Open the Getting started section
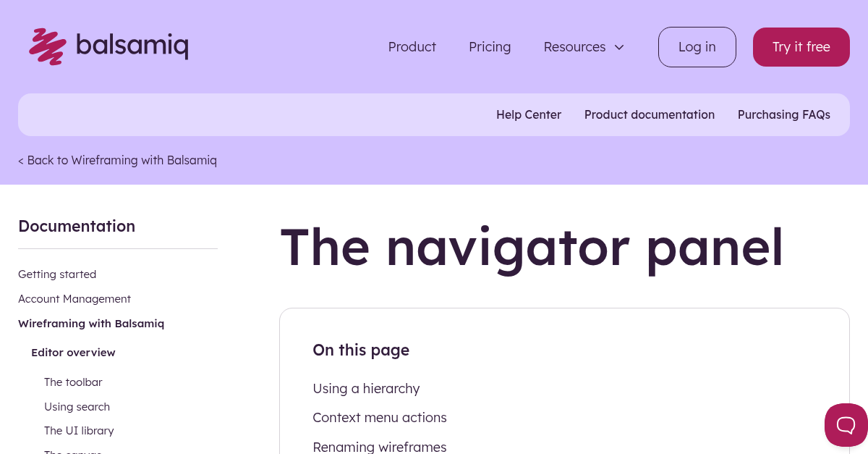The height and width of the screenshot is (454, 868). (x=57, y=274)
